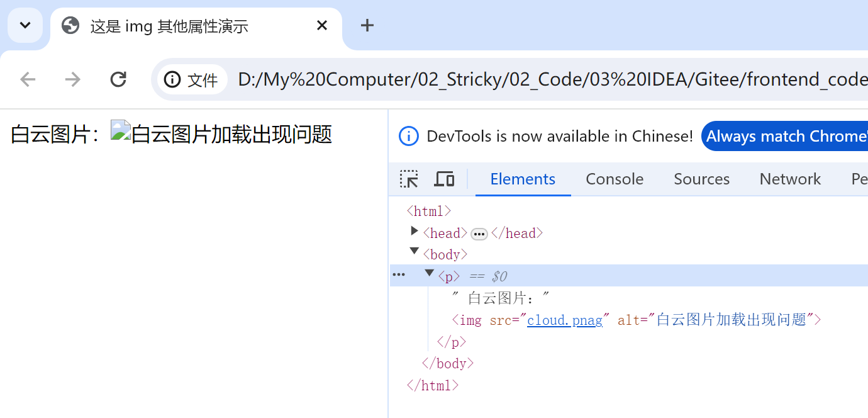868x418 pixels.
Task: Expand the head element node
Action: (414, 230)
